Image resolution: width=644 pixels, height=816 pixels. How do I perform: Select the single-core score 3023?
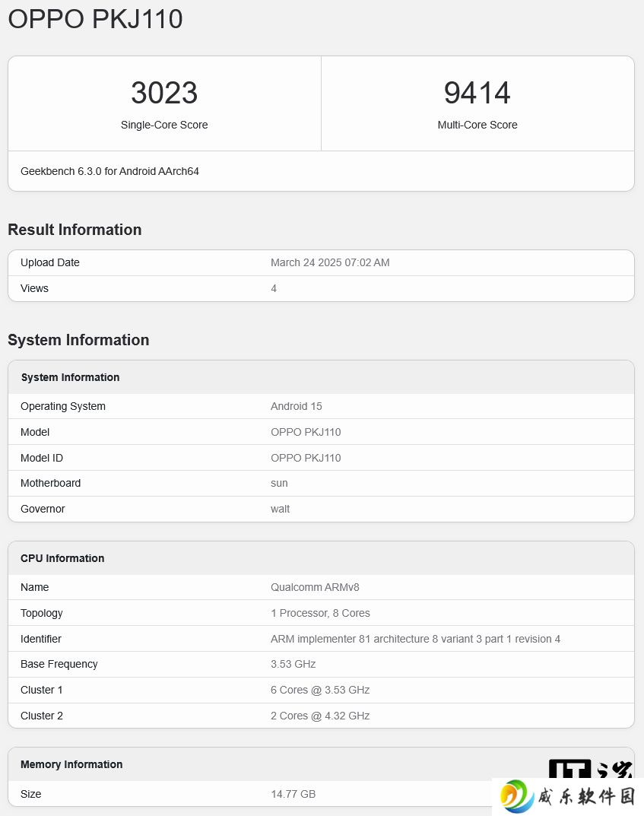[x=164, y=93]
